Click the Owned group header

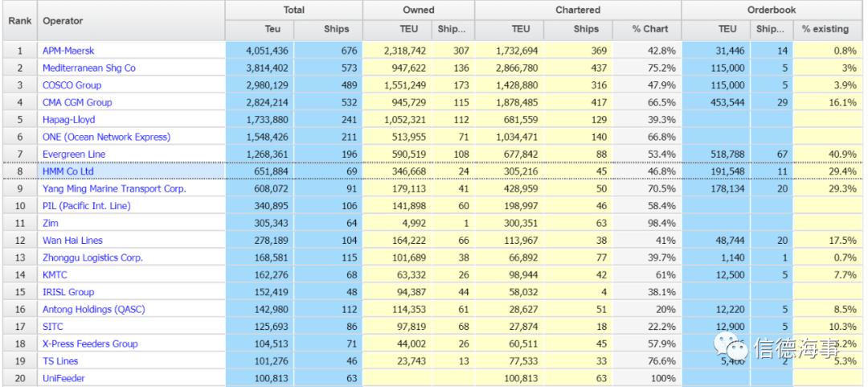(419, 10)
